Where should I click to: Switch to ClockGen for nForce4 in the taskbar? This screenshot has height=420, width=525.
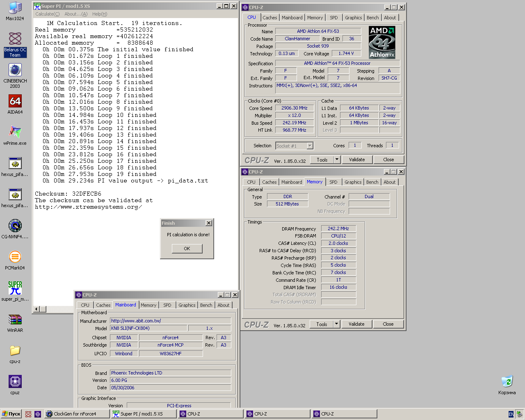77,414
